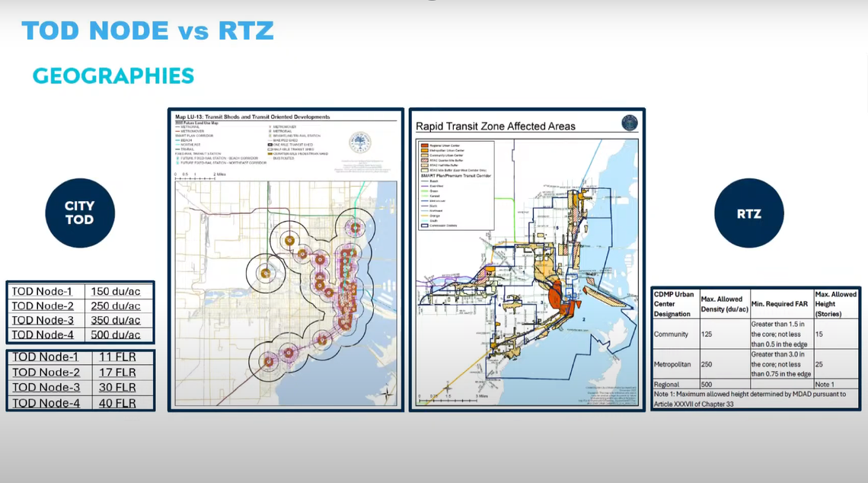868x483 pixels.
Task: Select the Brightline/Tri-Rail station legend icon
Action: [271, 136]
